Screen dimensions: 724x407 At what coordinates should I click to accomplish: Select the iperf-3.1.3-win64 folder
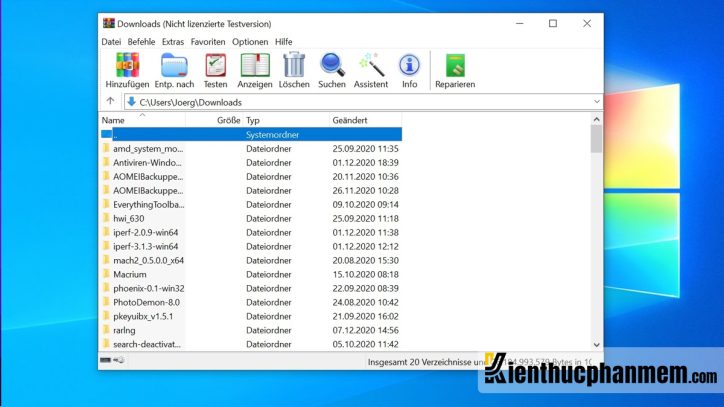pos(145,246)
